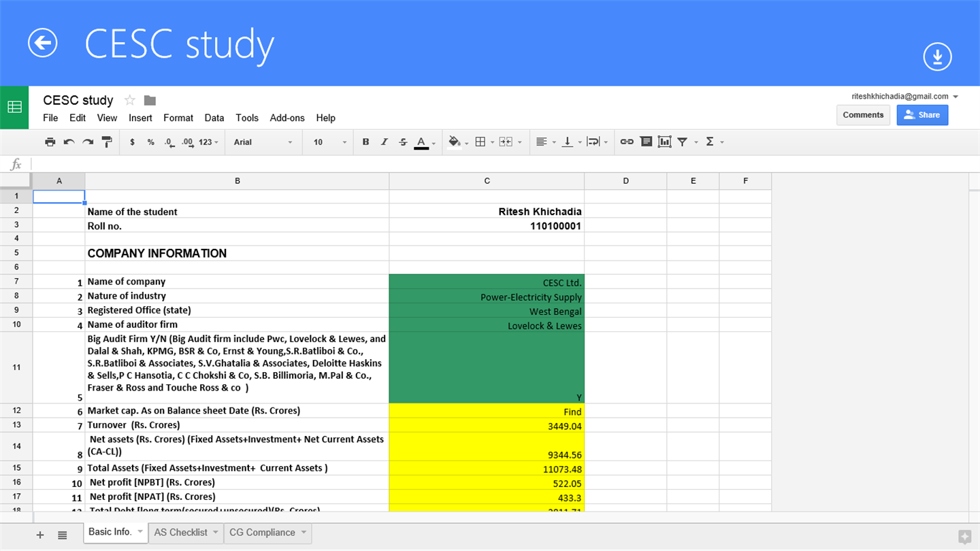Viewport: 980px width, 551px height.
Task: Select row 11 header
Action: tap(16, 367)
